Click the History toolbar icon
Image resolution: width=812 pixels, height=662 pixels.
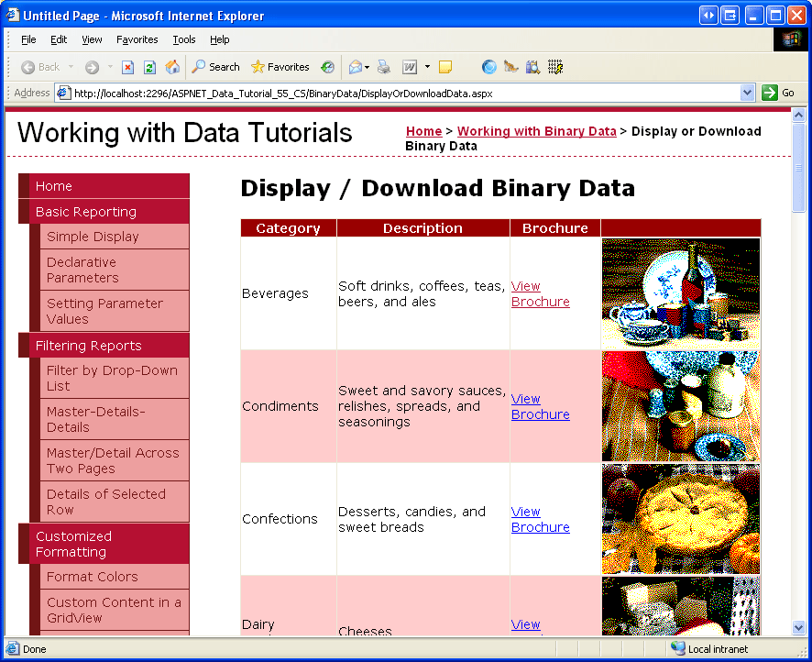pos(327,67)
